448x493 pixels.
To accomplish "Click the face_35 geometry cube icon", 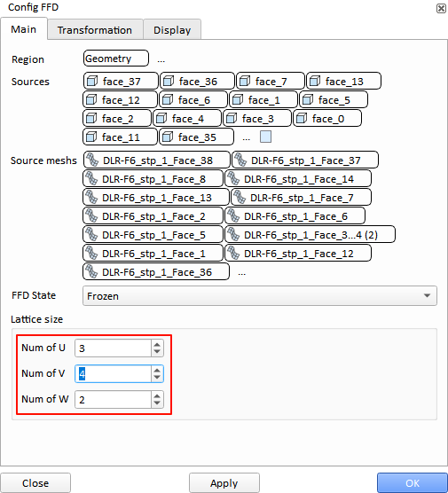I will pyautogui.click(x=168, y=137).
